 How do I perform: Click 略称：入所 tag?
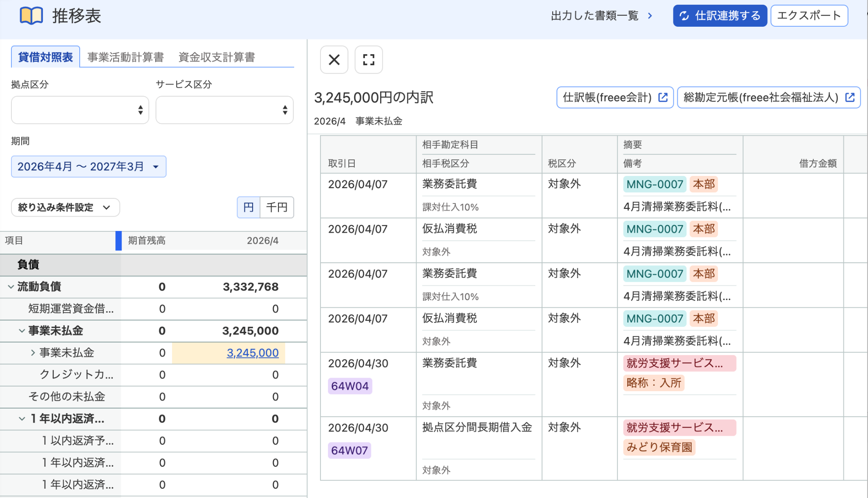click(x=654, y=383)
